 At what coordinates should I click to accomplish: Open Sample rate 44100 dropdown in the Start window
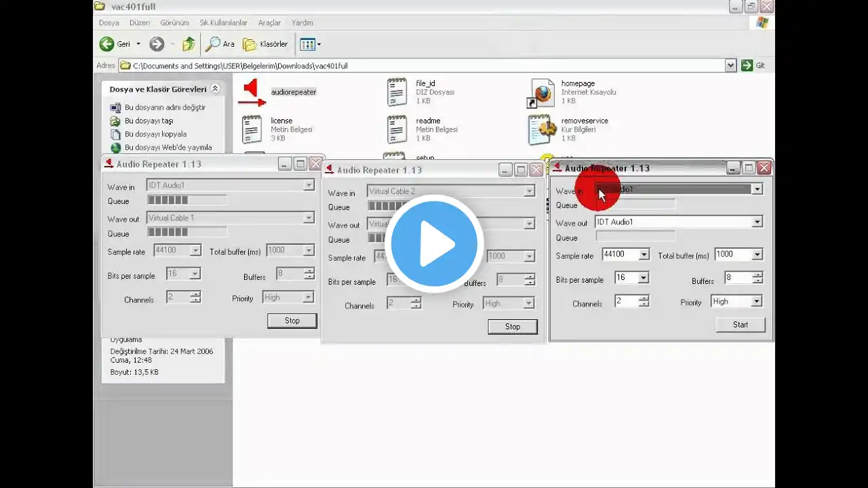click(x=644, y=255)
